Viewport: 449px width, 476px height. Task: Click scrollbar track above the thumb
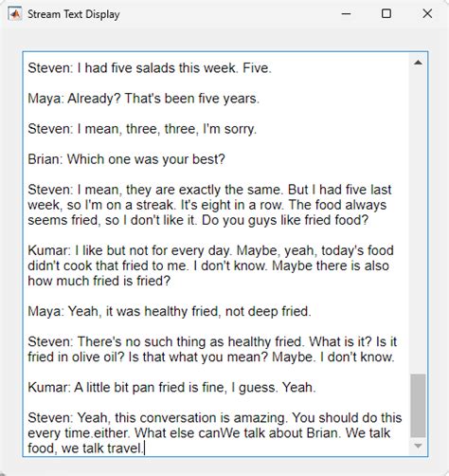click(418, 221)
